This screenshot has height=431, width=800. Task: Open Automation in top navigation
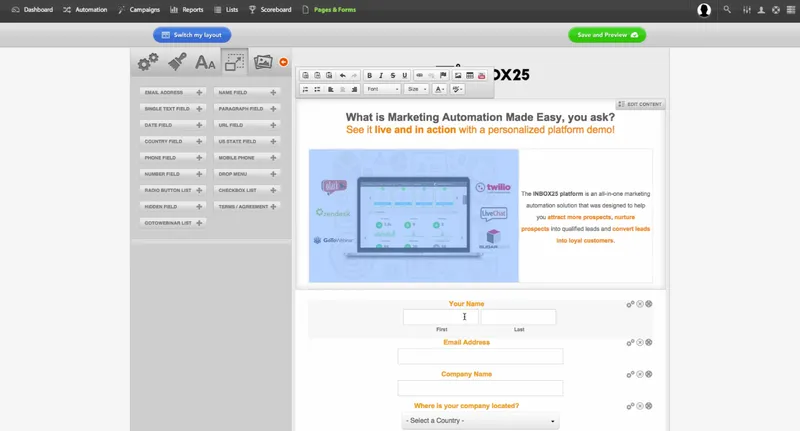coord(85,10)
